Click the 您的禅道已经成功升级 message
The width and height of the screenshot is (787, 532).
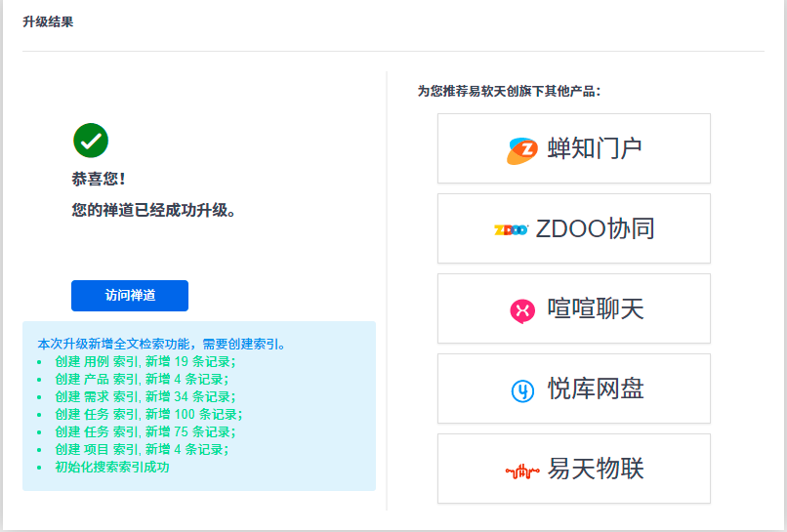(x=154, y=210)
